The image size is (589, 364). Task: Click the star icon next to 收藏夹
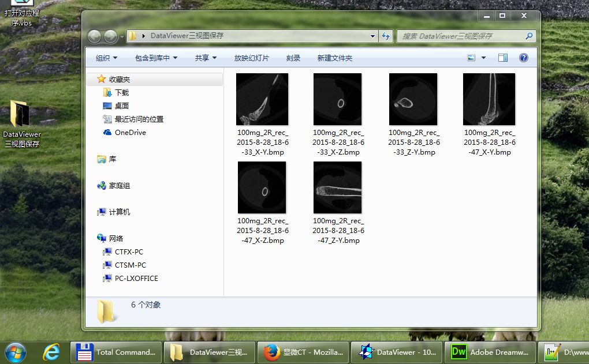(102, 79)
